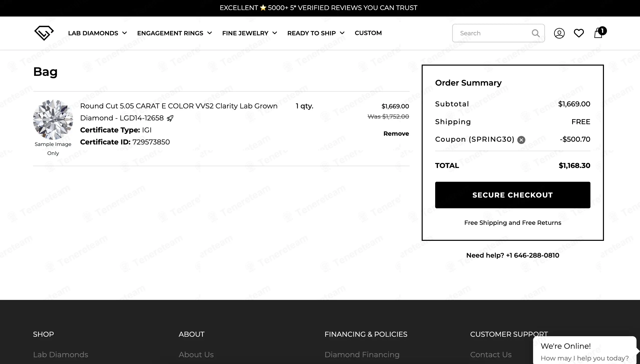Click the star icon in the reviews banner

point(263,8)
